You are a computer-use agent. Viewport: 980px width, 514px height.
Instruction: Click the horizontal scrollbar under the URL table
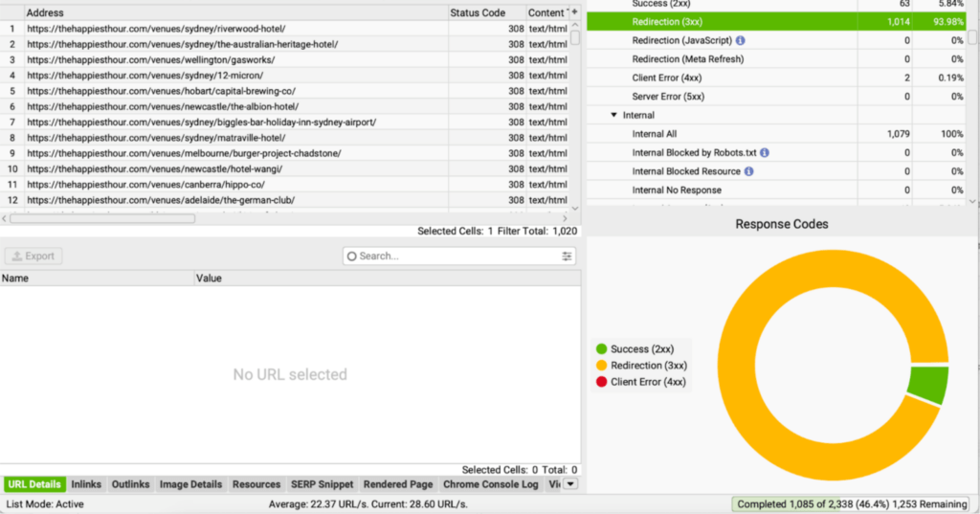102,219
